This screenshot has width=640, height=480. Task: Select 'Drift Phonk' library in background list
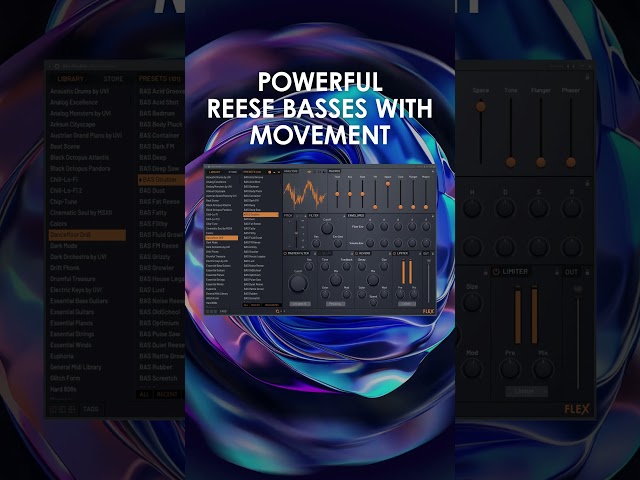pyautogui.click(x=64, y=268)
